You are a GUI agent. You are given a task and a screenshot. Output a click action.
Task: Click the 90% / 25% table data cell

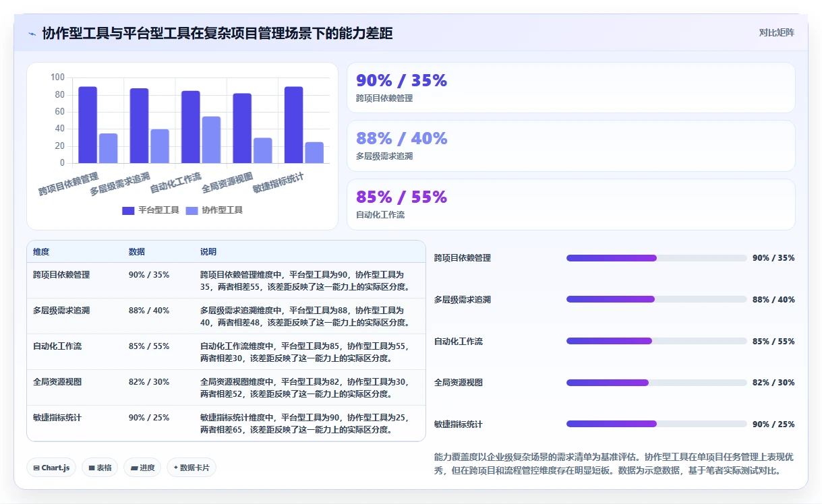coord(149,418)
